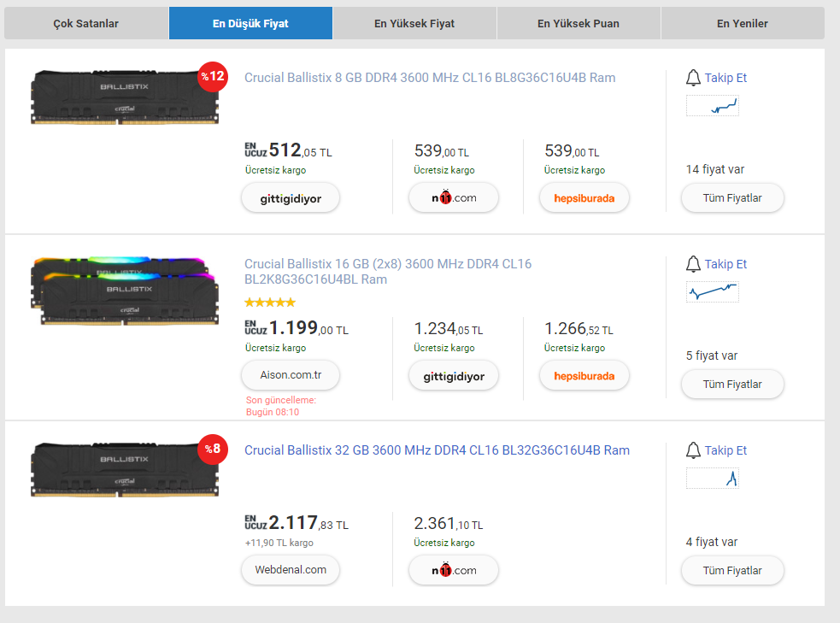Screen dimensions: 840x623
Task: Open Crucial Ballistix 8 GB BL8G36C16U4B product link
Action: click(x=430, y=78)
